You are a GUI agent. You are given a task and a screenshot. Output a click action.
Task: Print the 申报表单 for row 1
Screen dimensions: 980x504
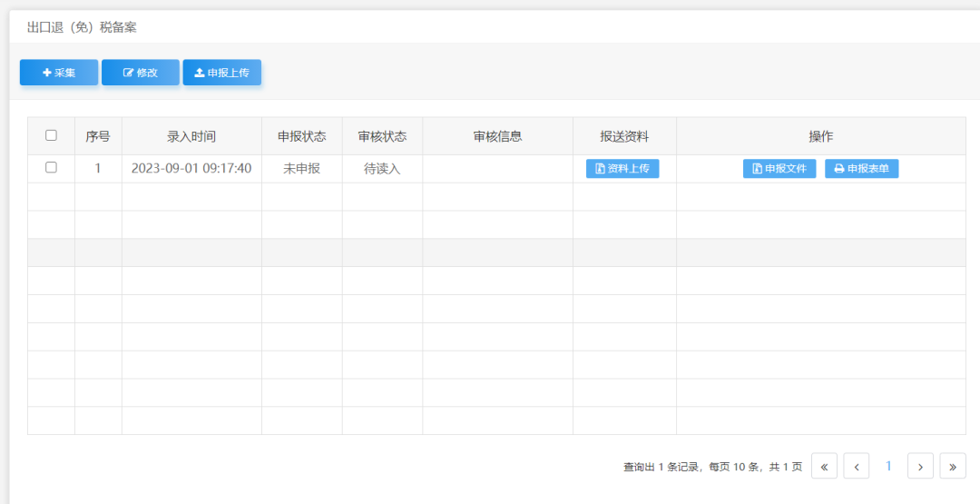click(x=862, y=169)
